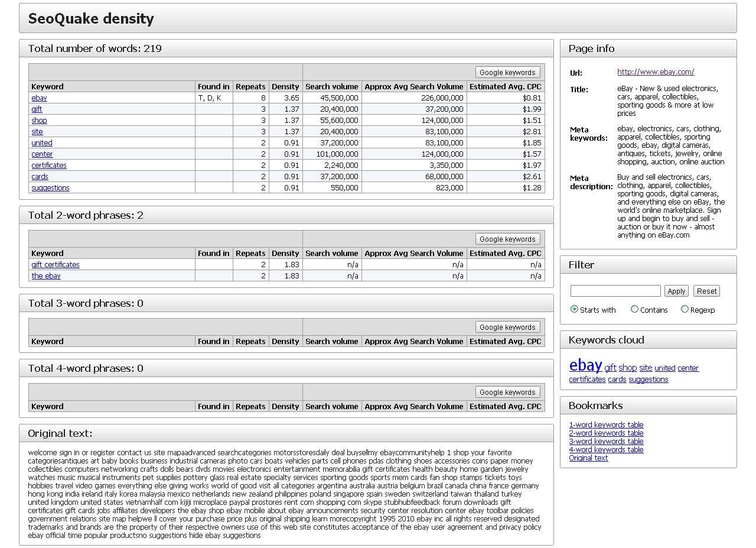The image size is (756, 548).
Task: Select the 'Starts with' radio button
Action: (574, 309)
